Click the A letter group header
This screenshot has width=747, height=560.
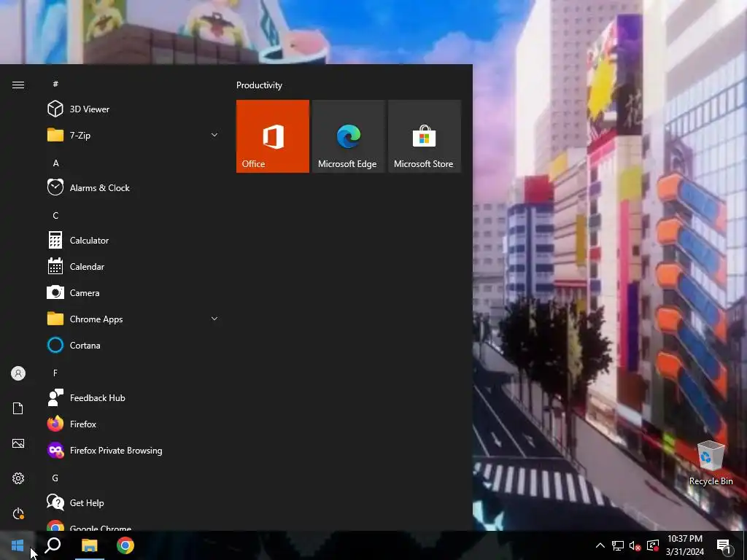(55, 163)
